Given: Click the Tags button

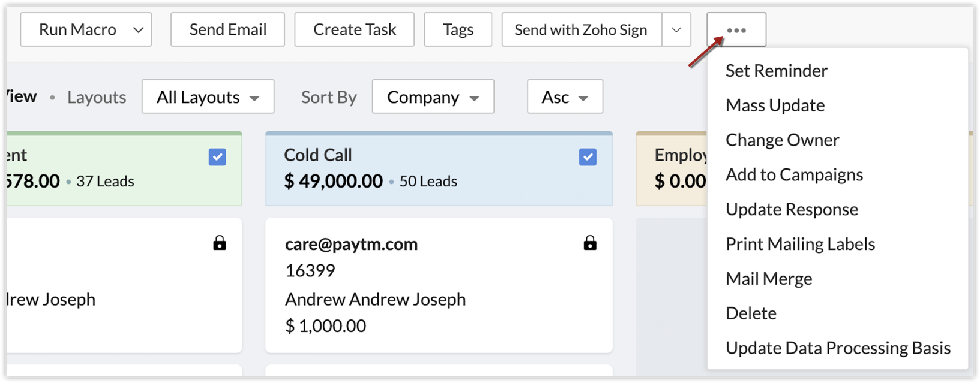Looking at the screenshot, I should coord(458,29).
